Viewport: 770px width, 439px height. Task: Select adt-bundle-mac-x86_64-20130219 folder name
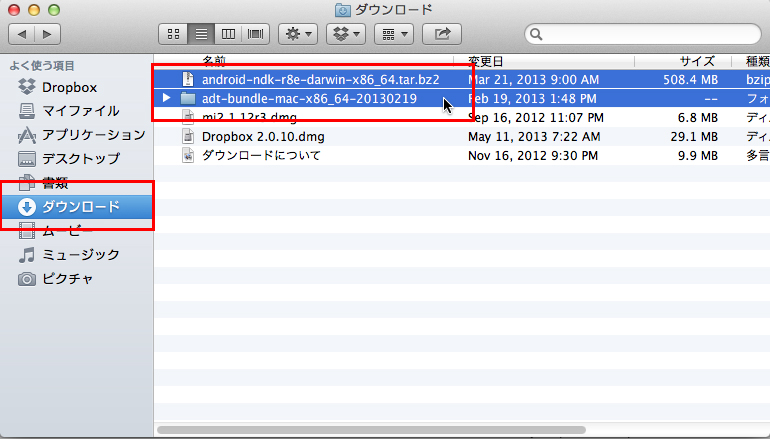click(309, 98)
